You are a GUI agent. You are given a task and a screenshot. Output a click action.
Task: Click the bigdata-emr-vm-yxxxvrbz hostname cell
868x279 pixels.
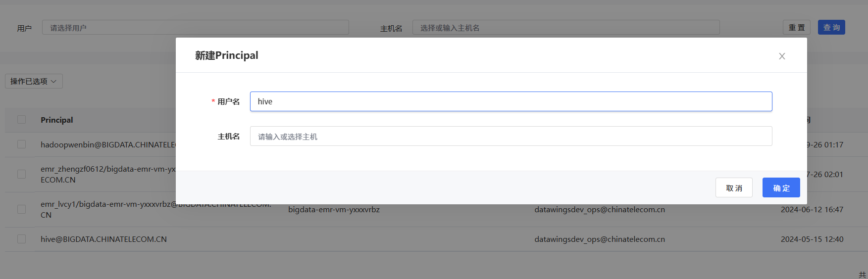(x=334, y=209)
